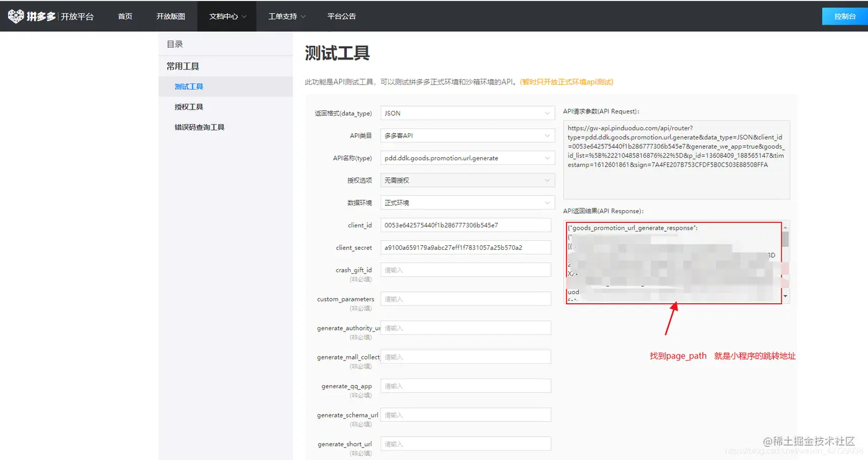Click the custom_parameters input field

point(466,299)
